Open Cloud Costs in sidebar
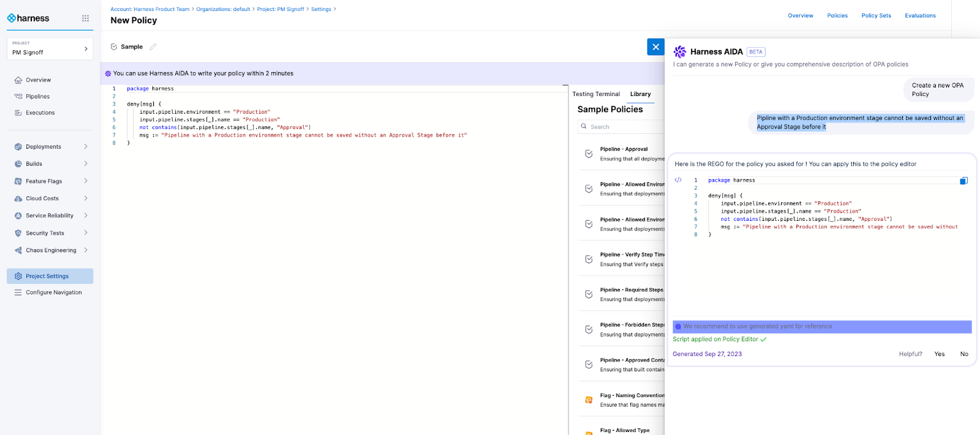Screen dimensions: 980x435 point(42,198)
